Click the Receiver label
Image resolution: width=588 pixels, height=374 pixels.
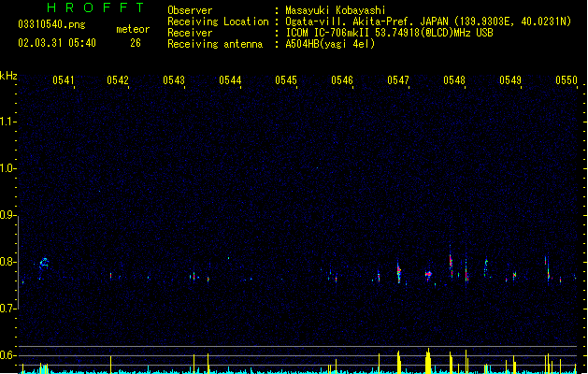tap(190, 33)
